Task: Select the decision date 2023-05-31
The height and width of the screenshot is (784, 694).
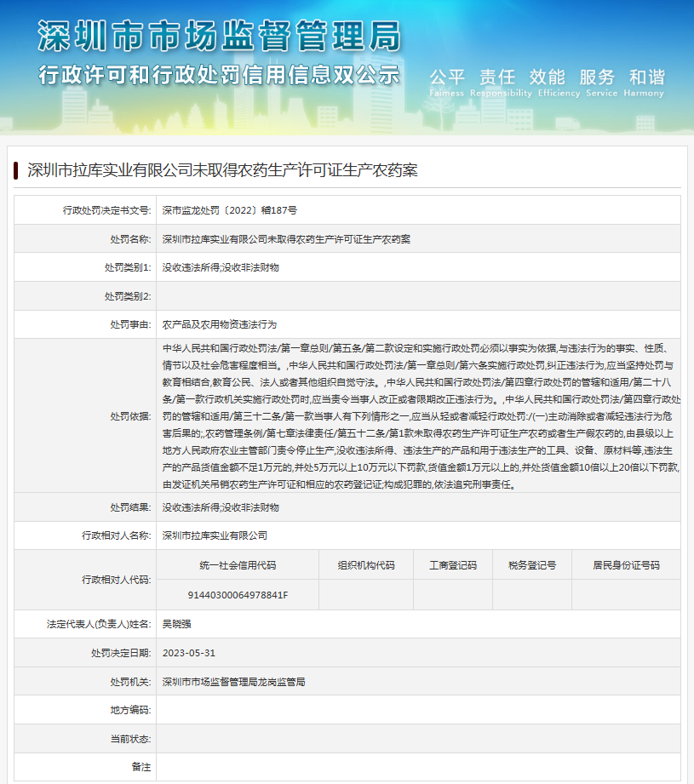Action: pyautogui.click(x=188, y=653)
